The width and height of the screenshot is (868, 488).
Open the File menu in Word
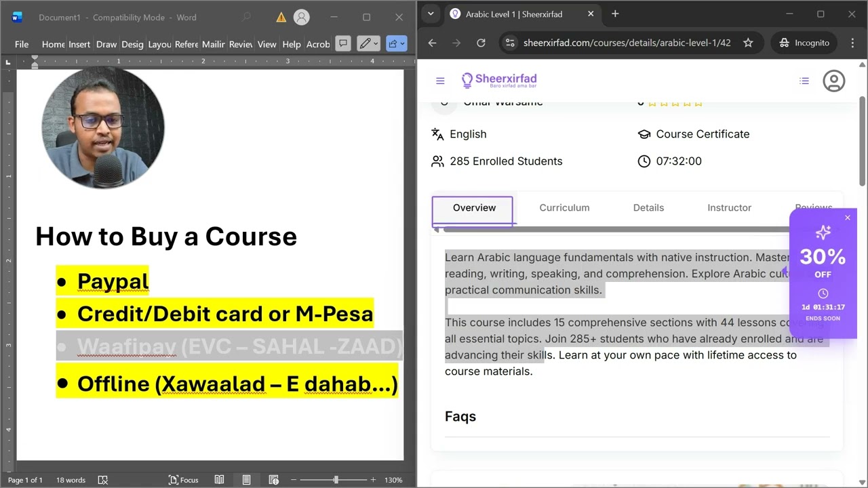click(x=22, y=44)
